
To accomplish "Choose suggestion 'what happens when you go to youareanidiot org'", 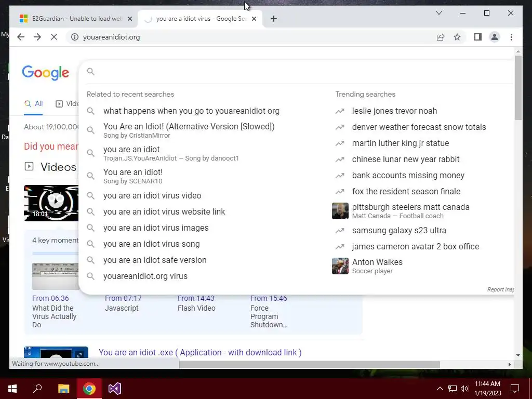I will click(x=191, y=111).
